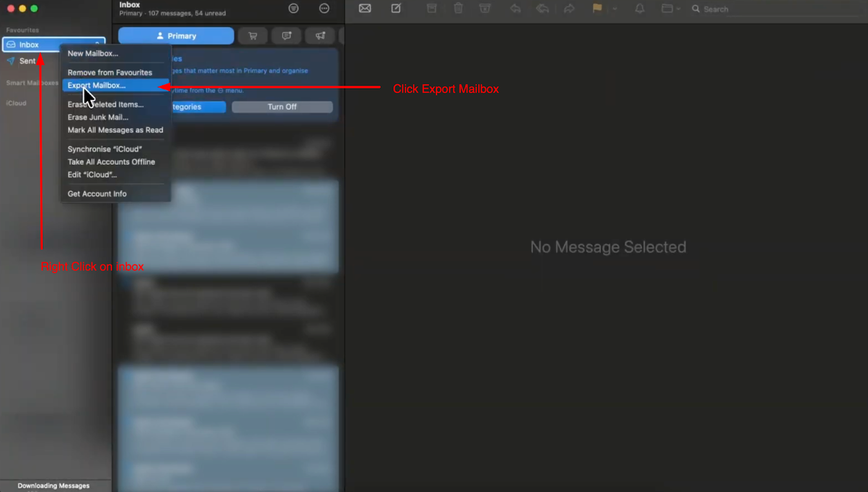
Task: Select the Primary category tab
Action: tap(176, 36)
